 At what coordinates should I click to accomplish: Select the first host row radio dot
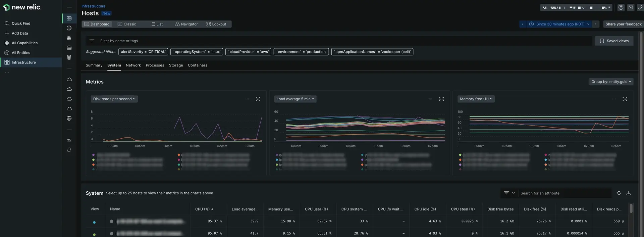94,222
